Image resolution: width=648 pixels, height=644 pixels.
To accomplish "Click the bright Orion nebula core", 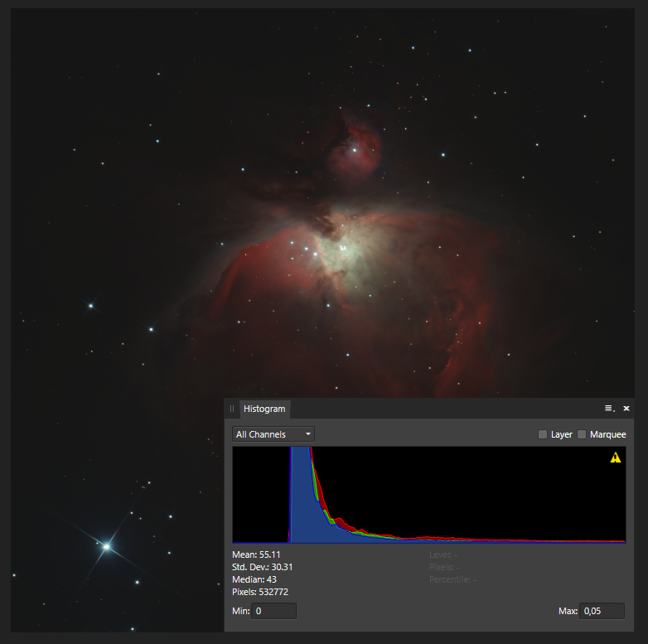I will click(342, 248).
